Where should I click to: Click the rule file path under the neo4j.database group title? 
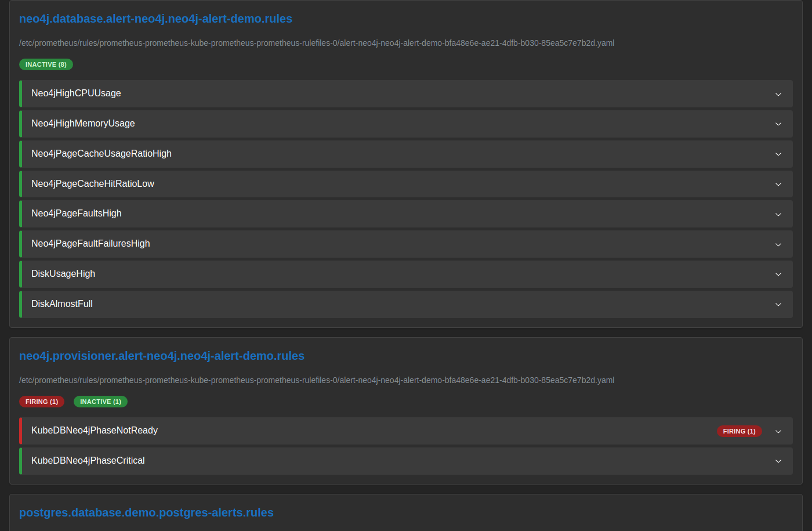click(317, 43)
